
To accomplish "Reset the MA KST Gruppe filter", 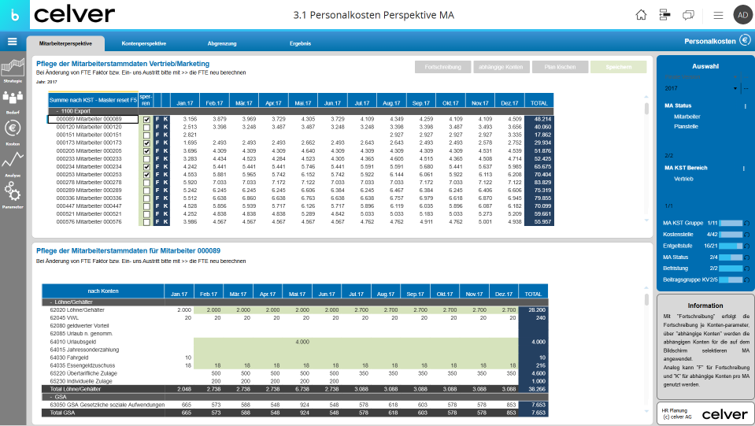I will [x=747, y=223].
